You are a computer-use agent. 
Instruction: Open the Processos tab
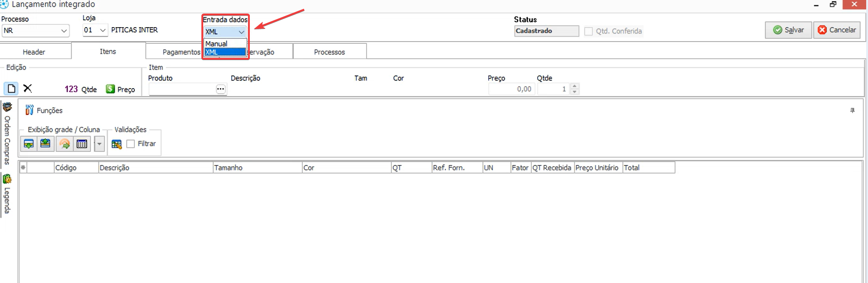pos(329,52)
